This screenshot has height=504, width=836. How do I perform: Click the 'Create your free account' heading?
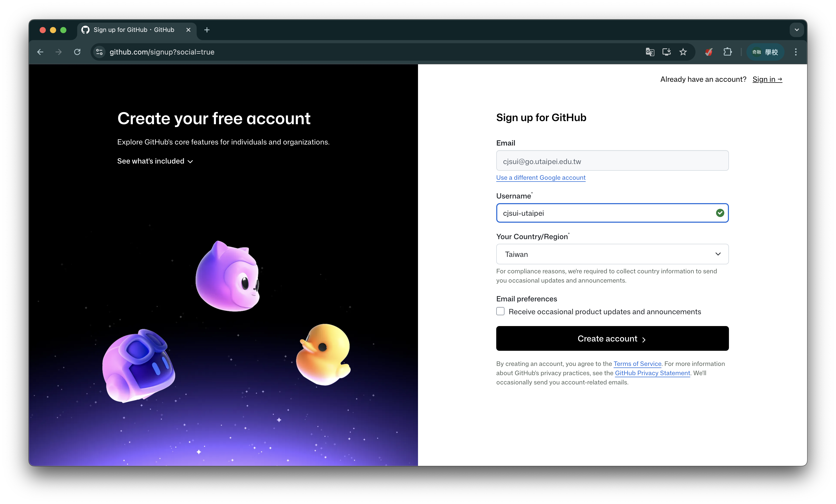pyautogui.click(x=214, y=119)
